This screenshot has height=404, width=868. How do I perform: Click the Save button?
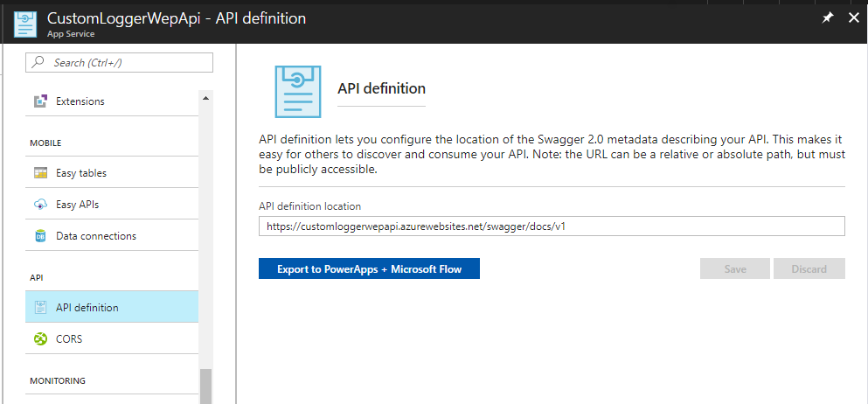coord(735,269)
